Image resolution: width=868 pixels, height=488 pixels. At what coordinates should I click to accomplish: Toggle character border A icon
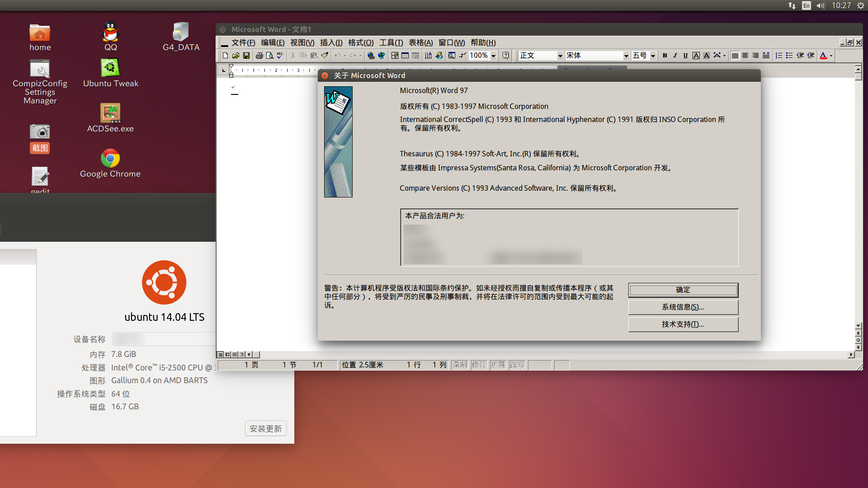click(x=696, y=56)
